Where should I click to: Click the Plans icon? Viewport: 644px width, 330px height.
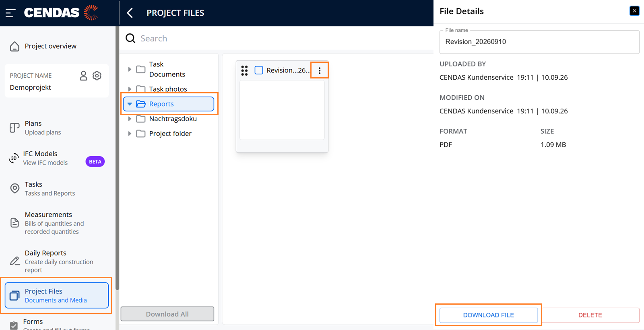pyautogui.click(x=14, y=128)
